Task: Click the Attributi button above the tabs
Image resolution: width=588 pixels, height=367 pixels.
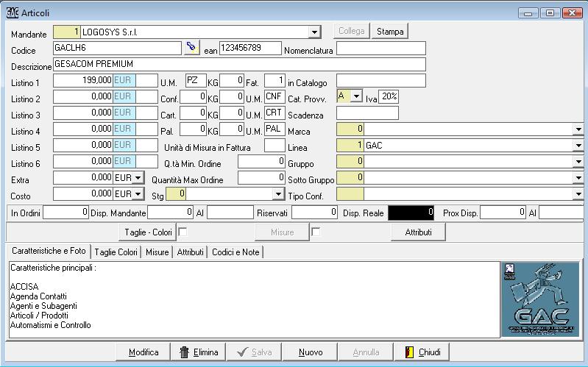Action: [x=418, y=232]
